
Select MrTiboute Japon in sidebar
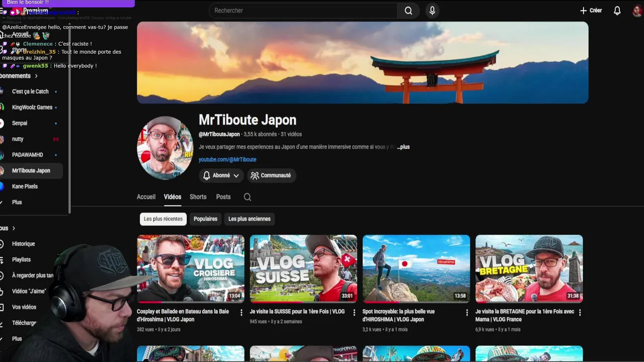click(x=31, y=170)
